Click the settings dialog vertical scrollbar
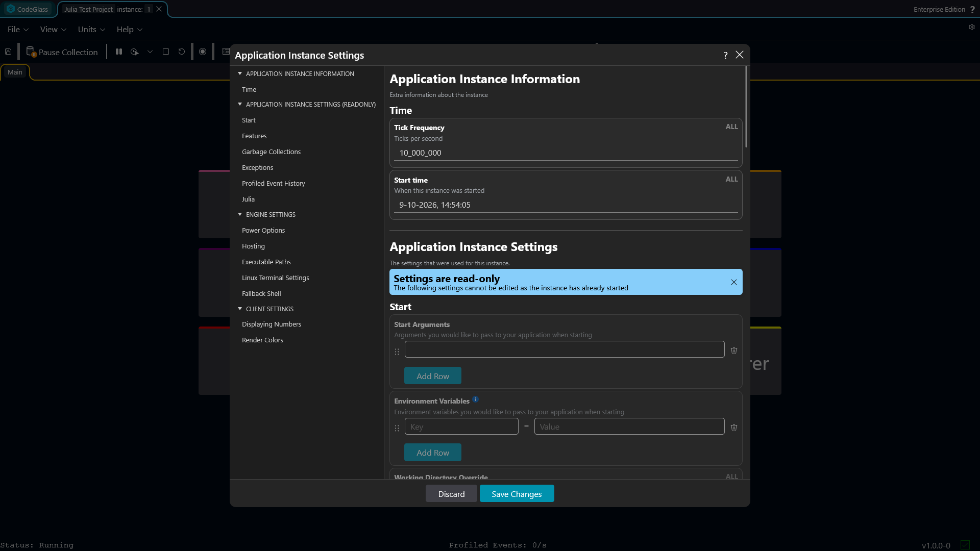Image resolution: width=980 pixels, height=551 pixels. click(x=746, y=107)
